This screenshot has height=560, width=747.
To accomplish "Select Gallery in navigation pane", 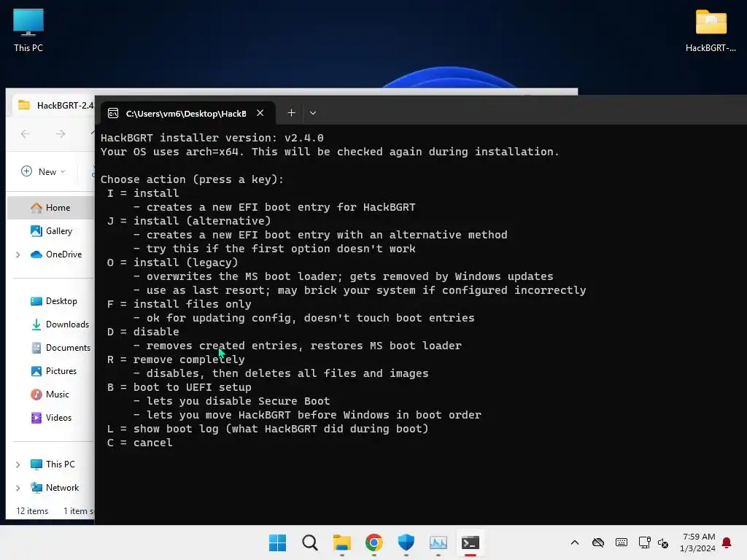I will coord(51,231).
